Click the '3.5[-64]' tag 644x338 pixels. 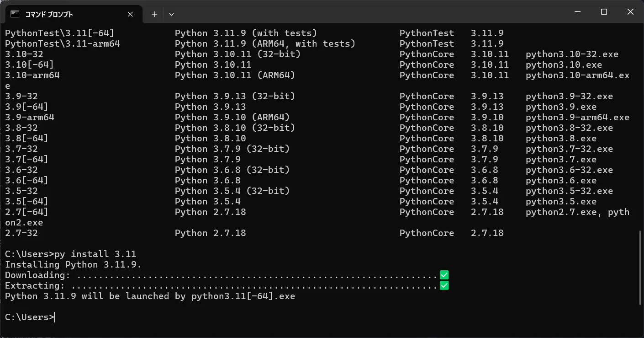coord(26,201)
